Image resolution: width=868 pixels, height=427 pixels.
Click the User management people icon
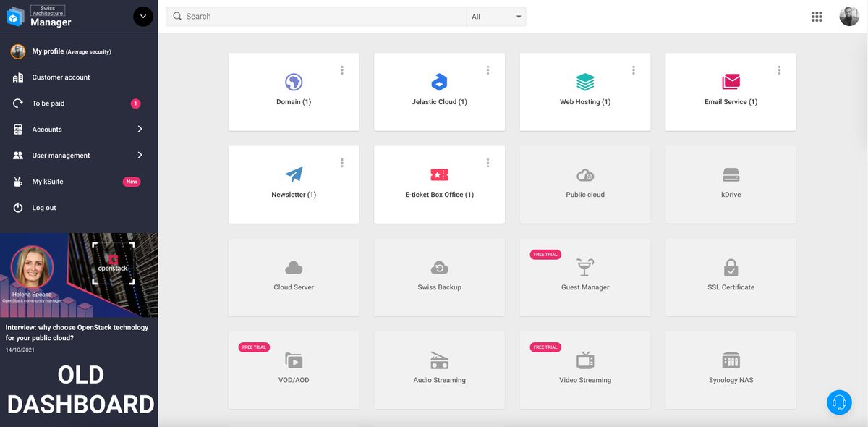click(x=18, y=156)
